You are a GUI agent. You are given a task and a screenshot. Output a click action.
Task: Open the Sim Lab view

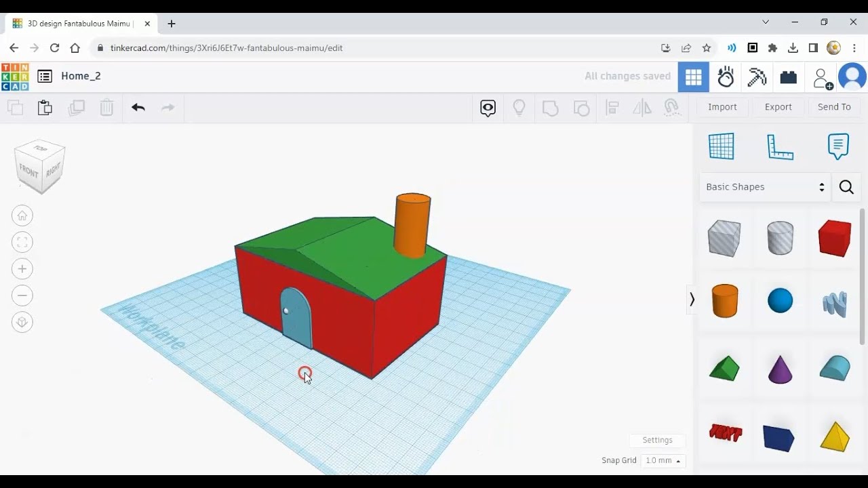pyautogui.click(x=726, y=77)
